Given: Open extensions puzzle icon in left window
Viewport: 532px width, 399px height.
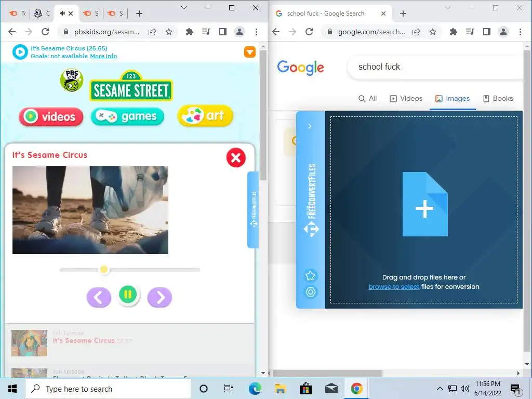Looking at the screenshot, I should (x=189, y=32).
